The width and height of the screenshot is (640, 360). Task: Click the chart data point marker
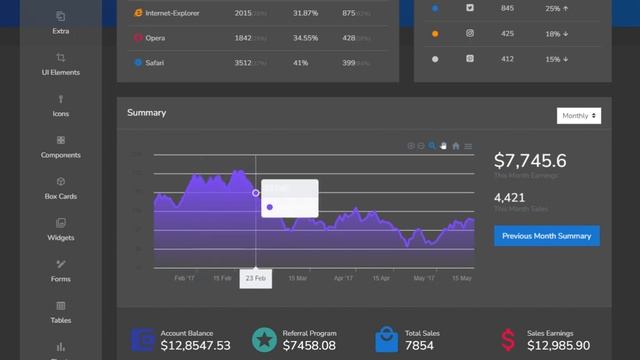(x=256, y=193)
